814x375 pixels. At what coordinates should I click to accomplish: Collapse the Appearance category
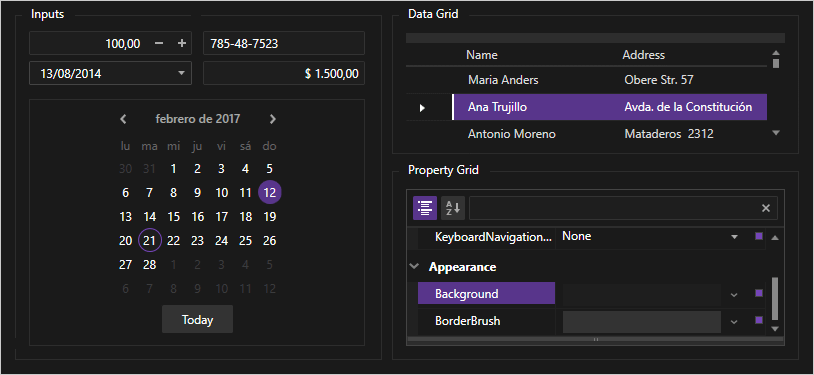click(414, 266)
